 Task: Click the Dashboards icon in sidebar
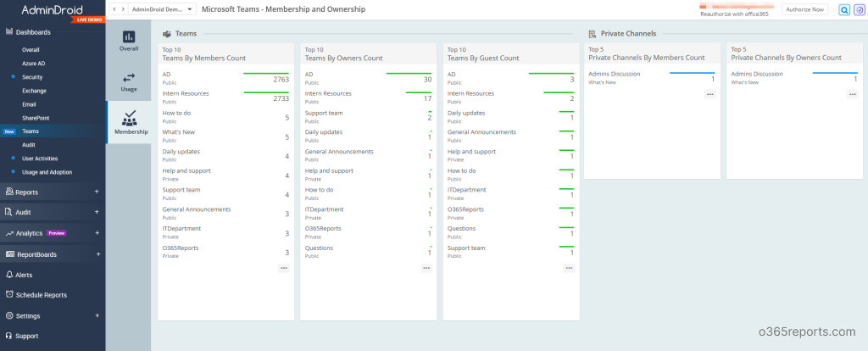9,32
